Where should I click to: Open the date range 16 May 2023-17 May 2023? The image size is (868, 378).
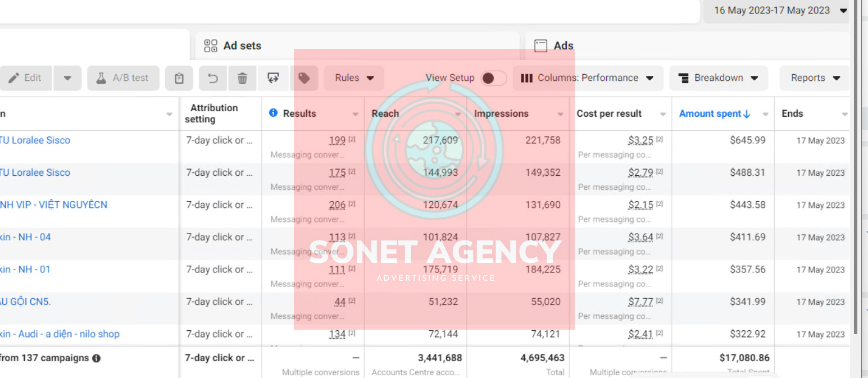coord(780,11)
